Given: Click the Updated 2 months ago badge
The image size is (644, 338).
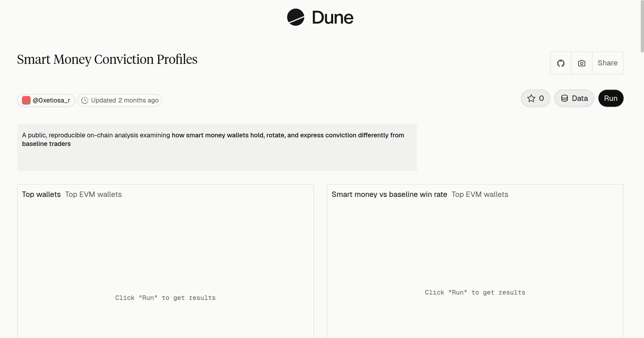Looking at the screenshot, I should (x=120, y=100).
